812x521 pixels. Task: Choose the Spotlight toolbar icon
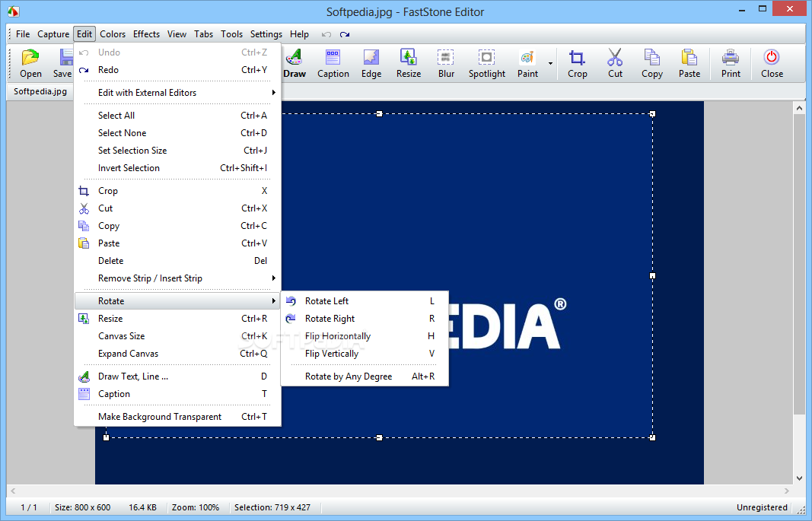coord(486,57)
